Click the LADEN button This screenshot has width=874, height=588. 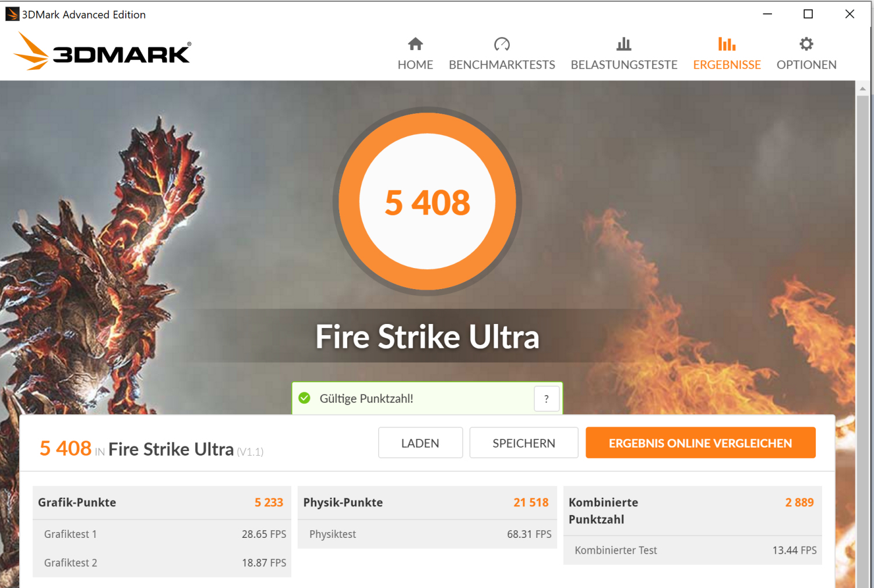[x=420, y=443]
